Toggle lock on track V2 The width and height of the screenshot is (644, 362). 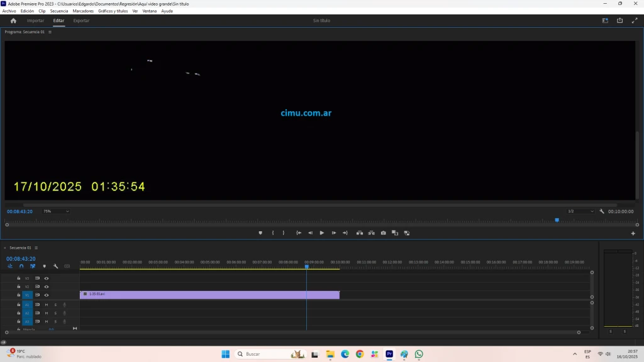pos(19,287)
